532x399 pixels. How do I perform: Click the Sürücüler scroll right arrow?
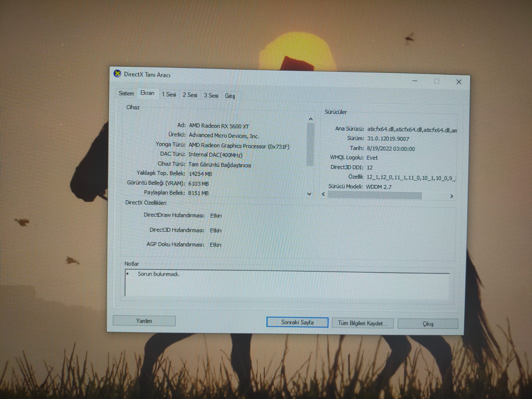[x=452, y=196]
